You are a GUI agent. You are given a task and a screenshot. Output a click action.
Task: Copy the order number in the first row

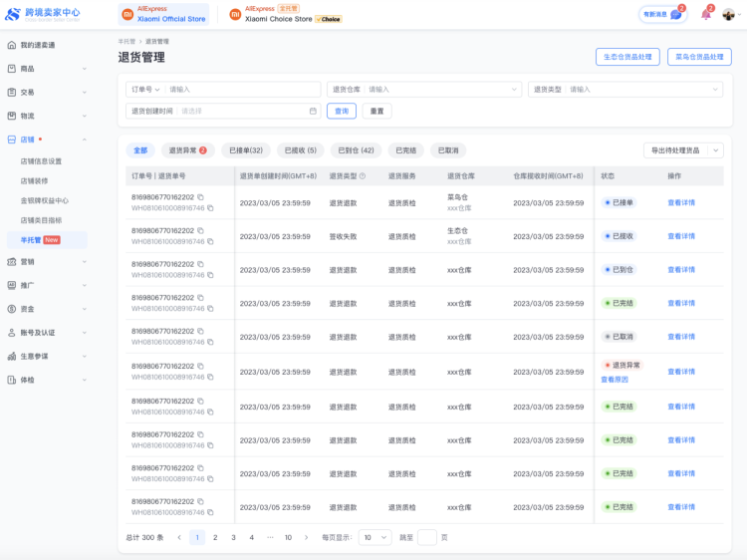coord(200,197)
